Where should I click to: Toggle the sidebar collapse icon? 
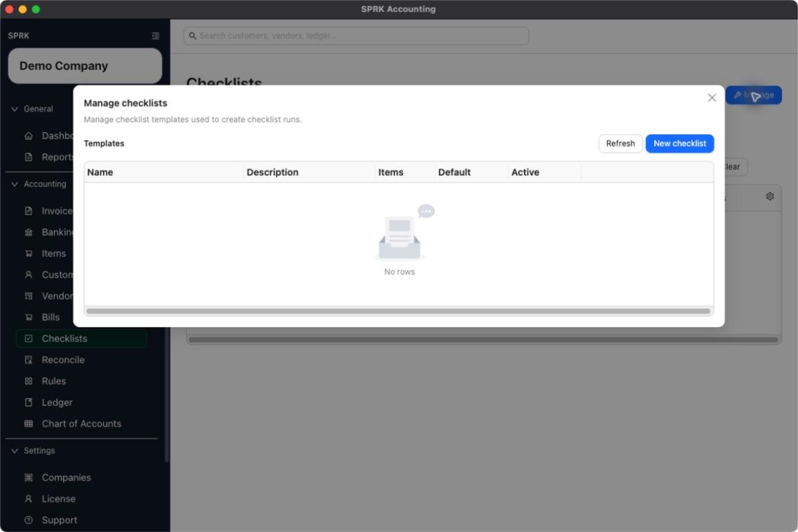tap(155, 35)
